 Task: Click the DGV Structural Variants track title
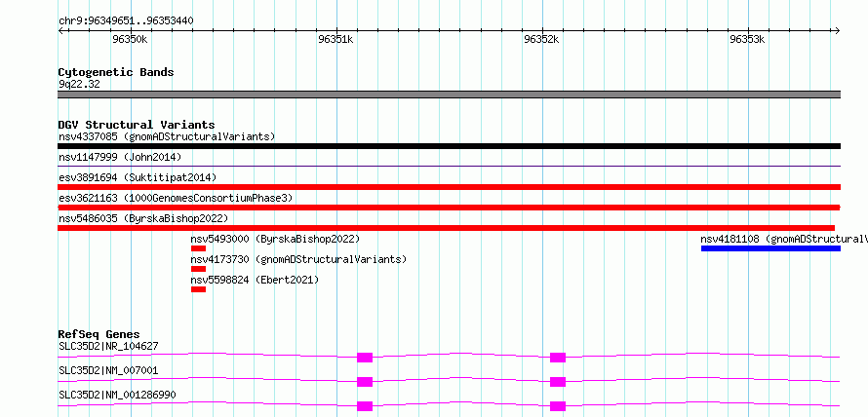pyautogui.click(x=137, y=125)
